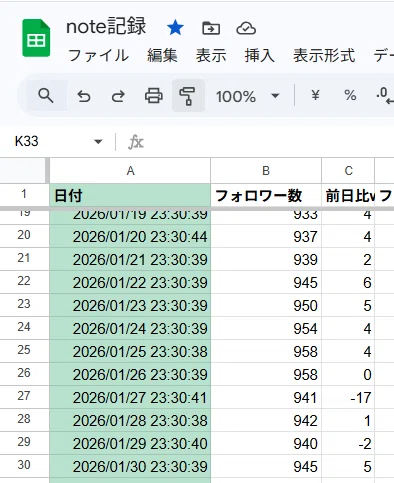
Task: Select cell 2026/01/27 23:30:41
Action: pyautogui.click(x=130, y=397)
